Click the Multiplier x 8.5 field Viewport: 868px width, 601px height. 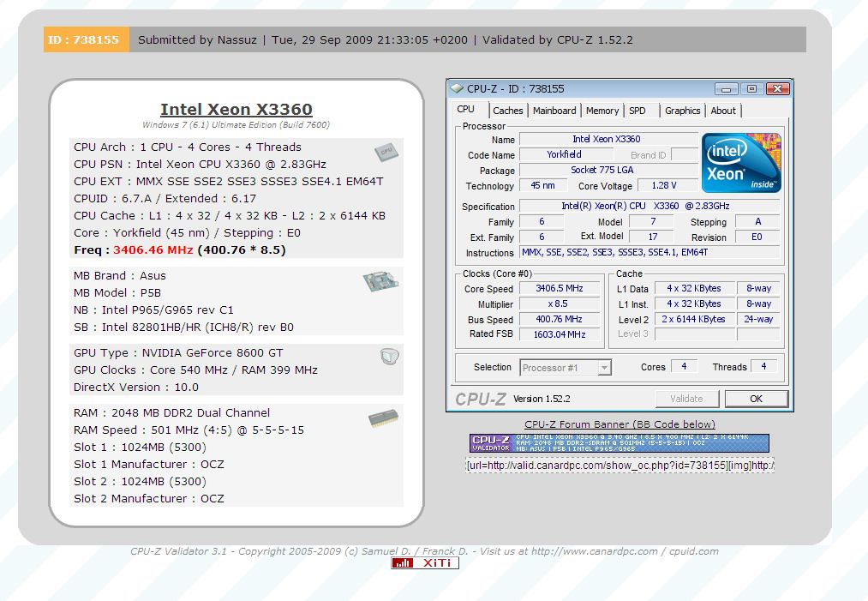(560, 304)
